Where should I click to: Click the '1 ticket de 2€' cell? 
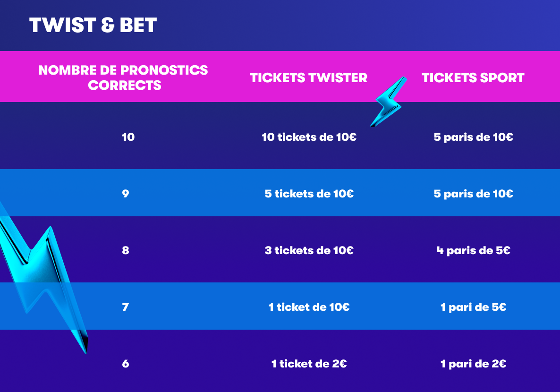point(309,364)
